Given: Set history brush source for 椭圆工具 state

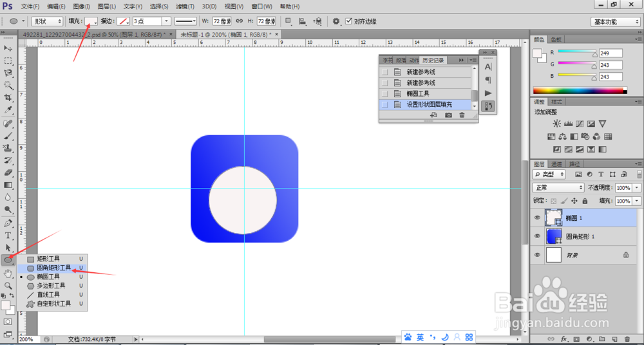Looking at the screenshot, I should tap(384, 93).
